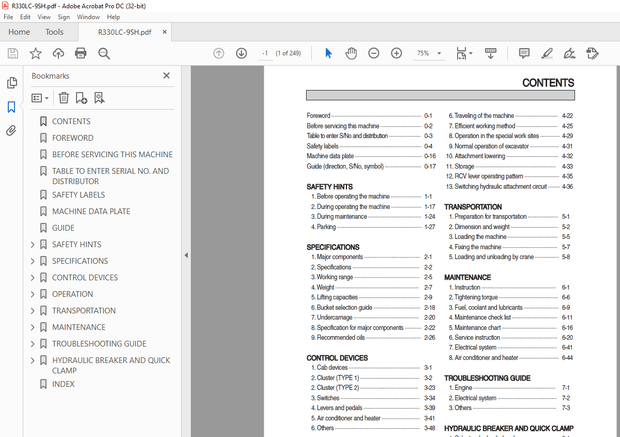Expand the OPERATION bookmark
620x437 pixels.
click(33, 295)
